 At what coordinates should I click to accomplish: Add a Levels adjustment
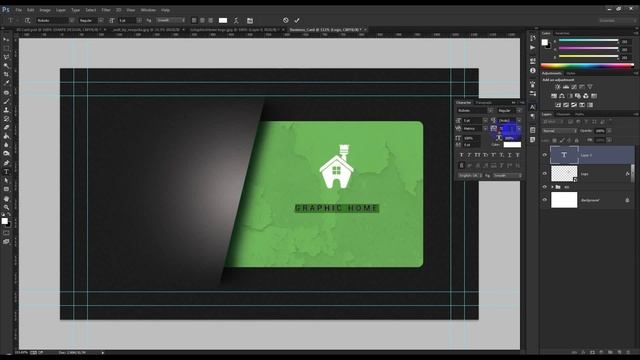pyautogui.click(x=566, y=87)
